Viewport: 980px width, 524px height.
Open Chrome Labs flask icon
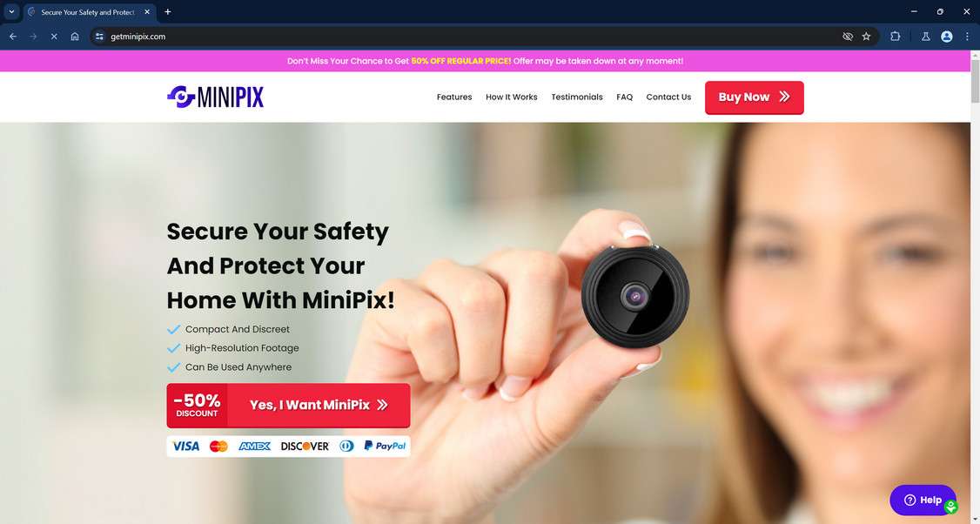click(x=926, y=37)
